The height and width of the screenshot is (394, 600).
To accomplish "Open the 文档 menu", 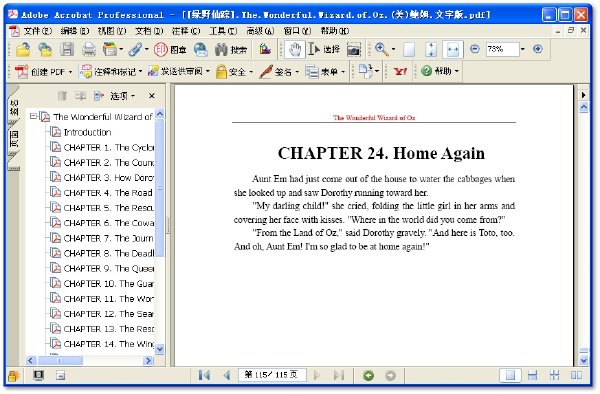I will 149,31.
